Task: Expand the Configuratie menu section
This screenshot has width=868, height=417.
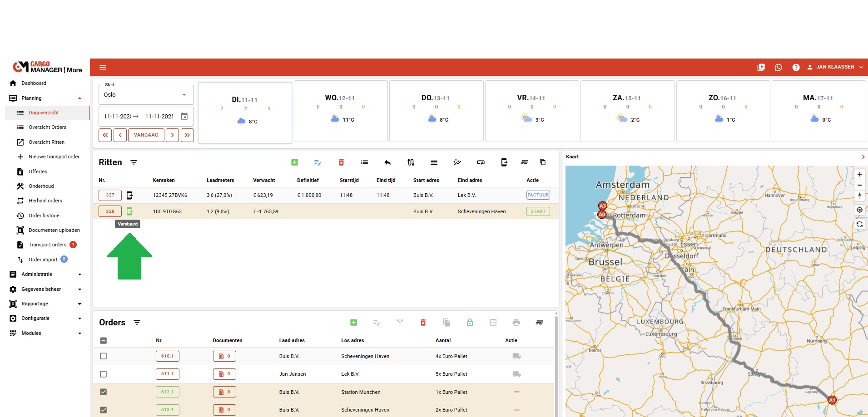Action: point(79,319)
